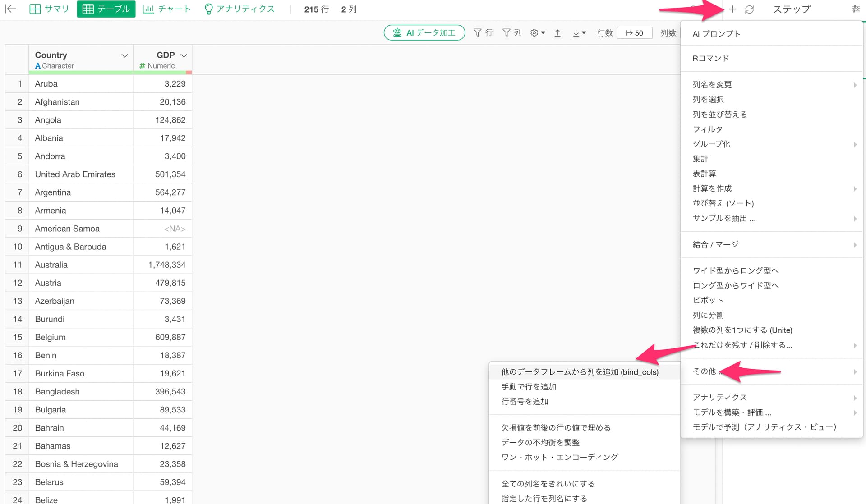Expand the Country column header menu
The height and width of the screenshot is (504, 866).
click(x=124, y=55)
